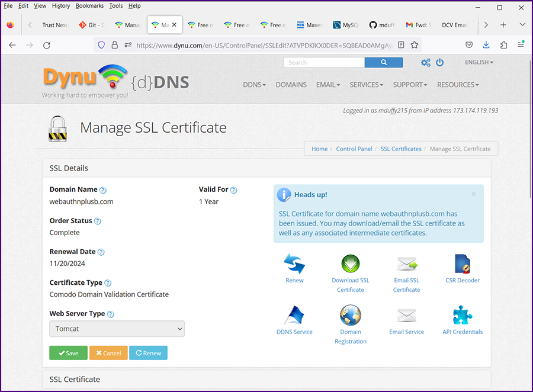Click the Domain Name help icon
The width and height of the screenshot is (533, 392).
(103, 190)
